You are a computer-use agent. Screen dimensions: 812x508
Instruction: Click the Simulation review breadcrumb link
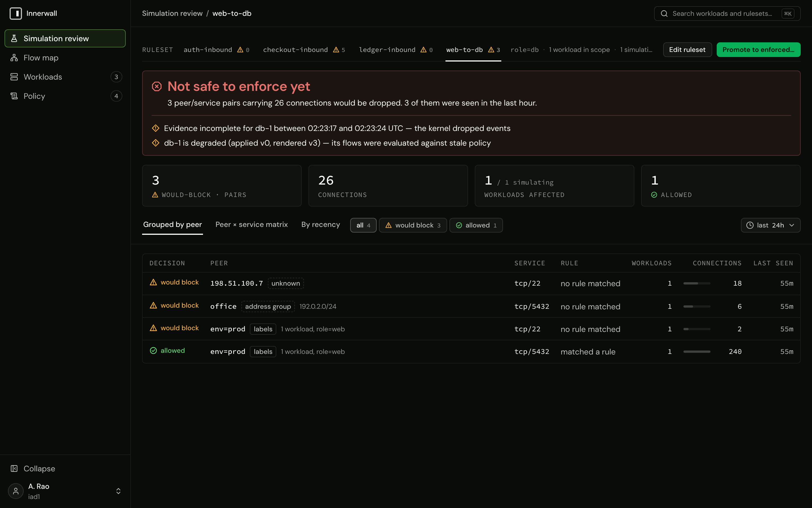click(172, 14)
